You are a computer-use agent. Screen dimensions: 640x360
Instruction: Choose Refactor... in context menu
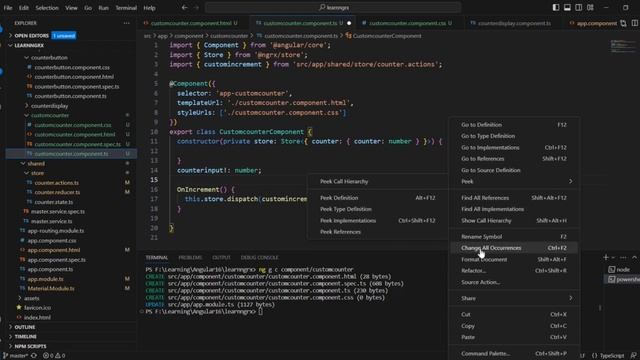514,271
